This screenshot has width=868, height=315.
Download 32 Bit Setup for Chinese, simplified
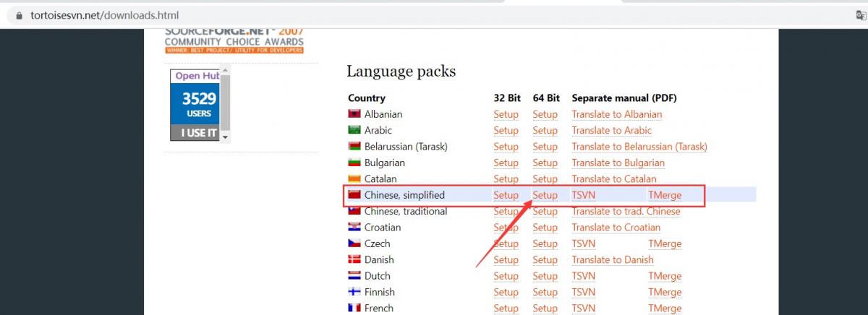(x=506, y=195)
